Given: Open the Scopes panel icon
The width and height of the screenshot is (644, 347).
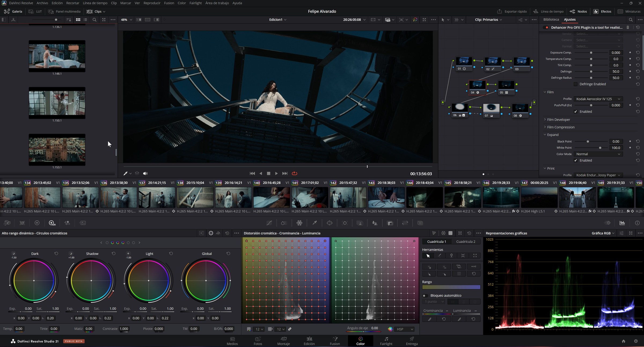Looking at the screenshot, I should click(x=622, y=223).
